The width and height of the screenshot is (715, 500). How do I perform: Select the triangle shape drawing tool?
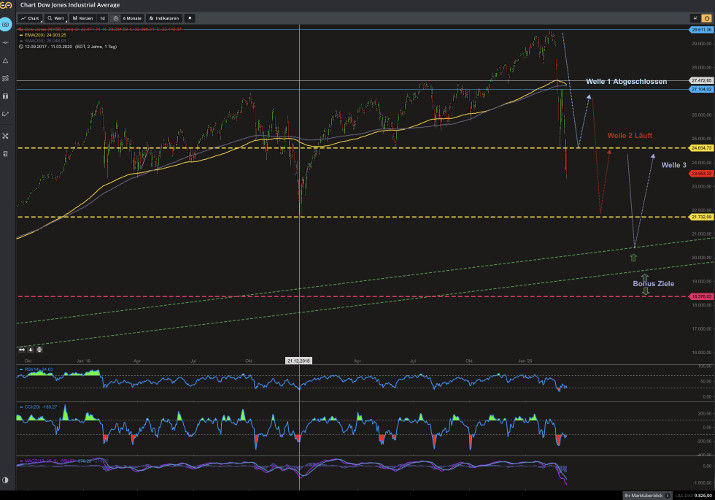(x=5, y=60)
